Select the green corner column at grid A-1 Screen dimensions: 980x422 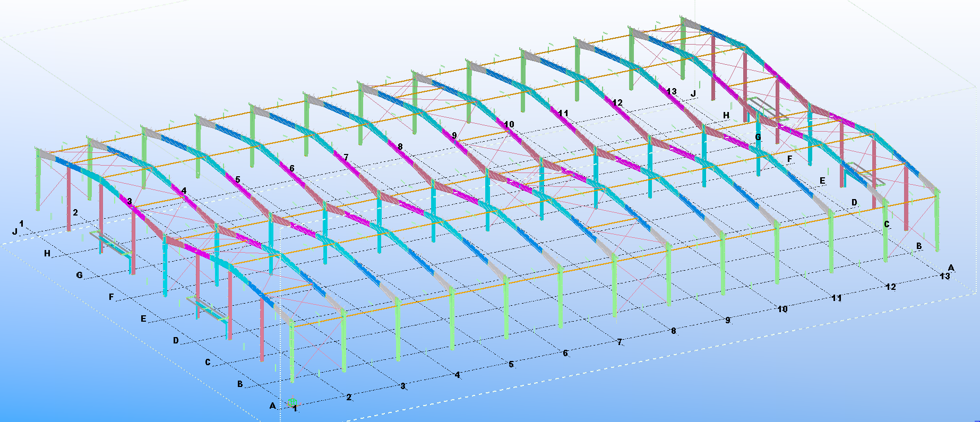pyautogui.click(x=291, y=350)
